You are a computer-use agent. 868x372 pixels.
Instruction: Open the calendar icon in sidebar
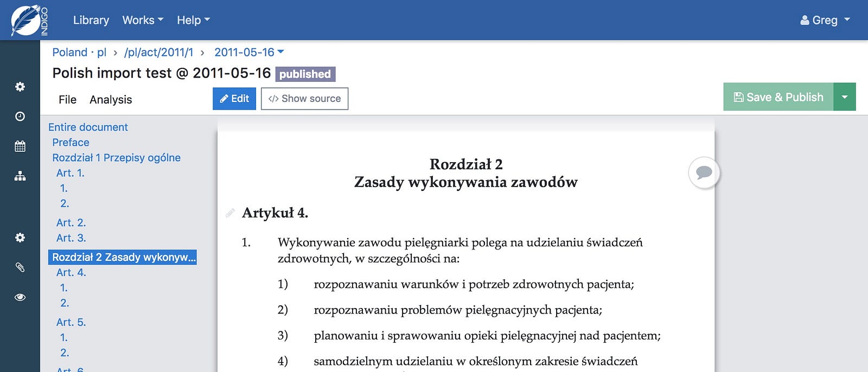(20, 146)
